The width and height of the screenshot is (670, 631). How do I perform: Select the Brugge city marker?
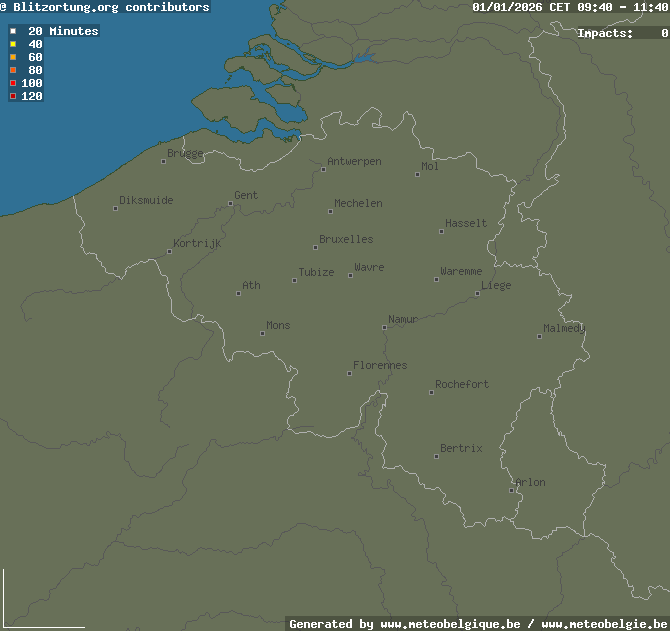(x=163, y=161)
